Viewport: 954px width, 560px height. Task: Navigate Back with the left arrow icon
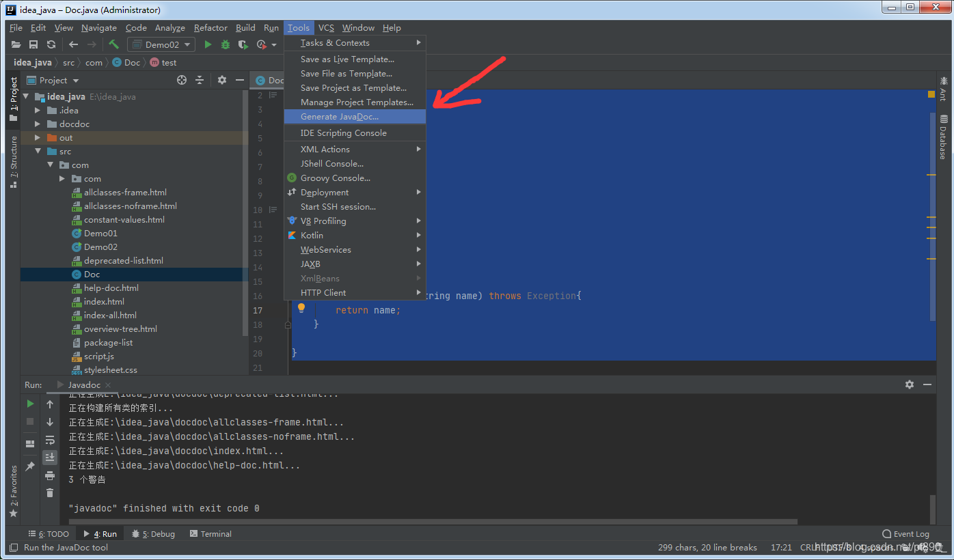[x=73, y=44]
